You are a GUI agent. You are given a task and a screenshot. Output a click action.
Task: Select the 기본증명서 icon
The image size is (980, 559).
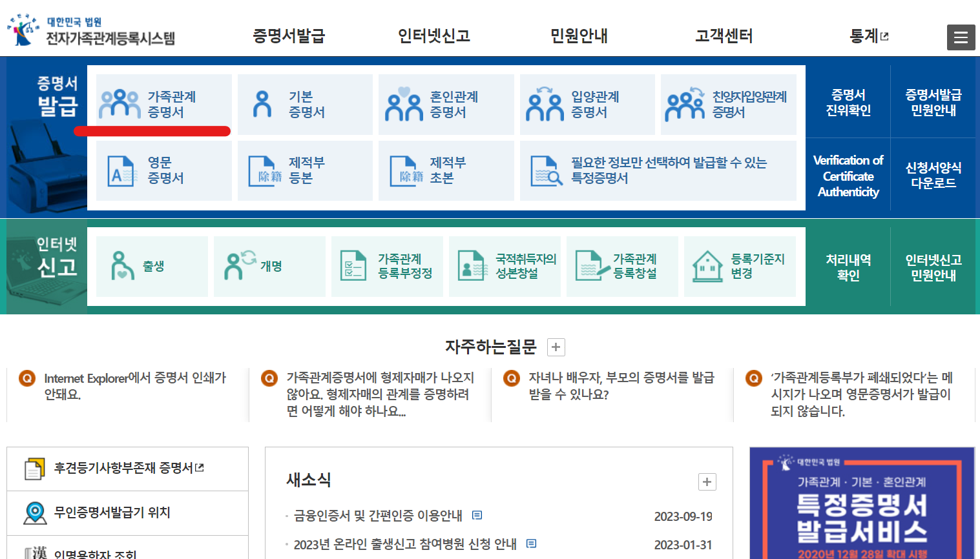click(305, 104)
